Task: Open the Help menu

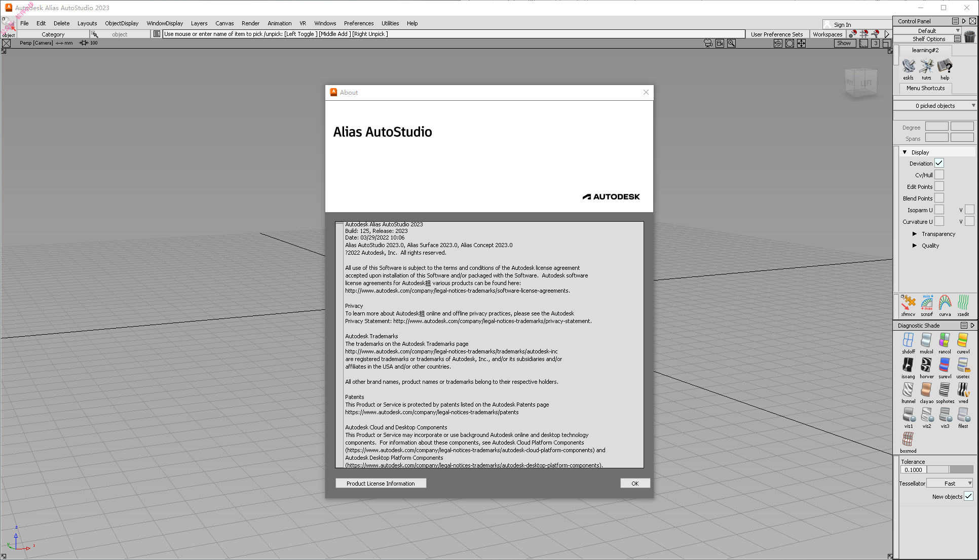Action: [x=412, y=23]
